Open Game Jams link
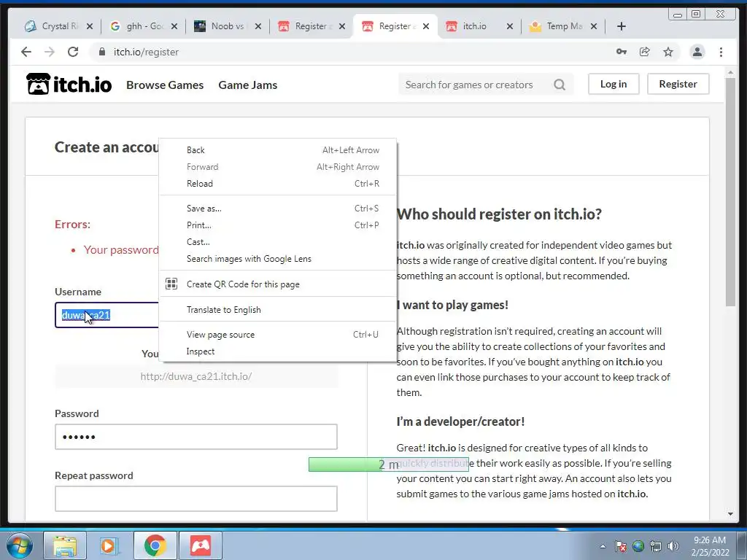747x560 pixels. 248,85
